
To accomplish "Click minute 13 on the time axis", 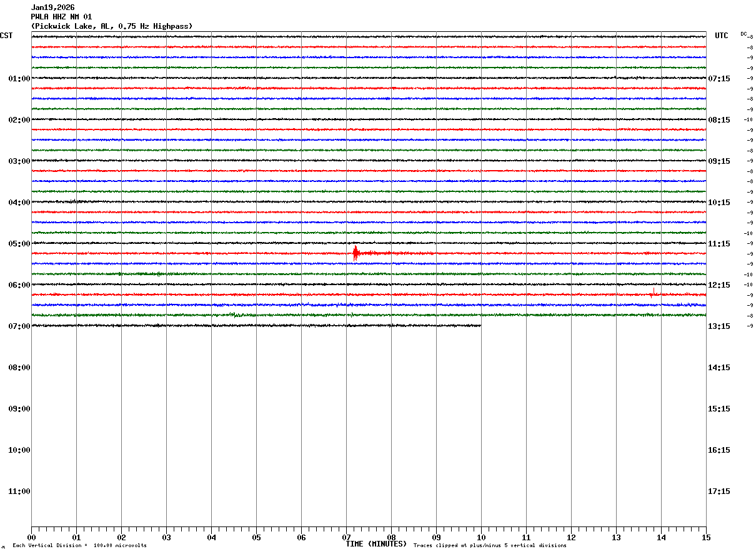I will click(x=616, y=537).
